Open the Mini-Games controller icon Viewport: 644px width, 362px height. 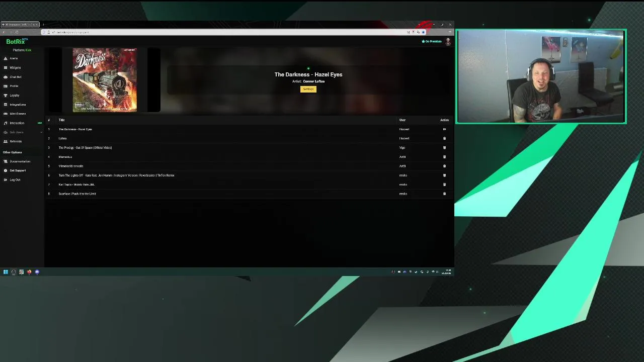tap(6, 114)
